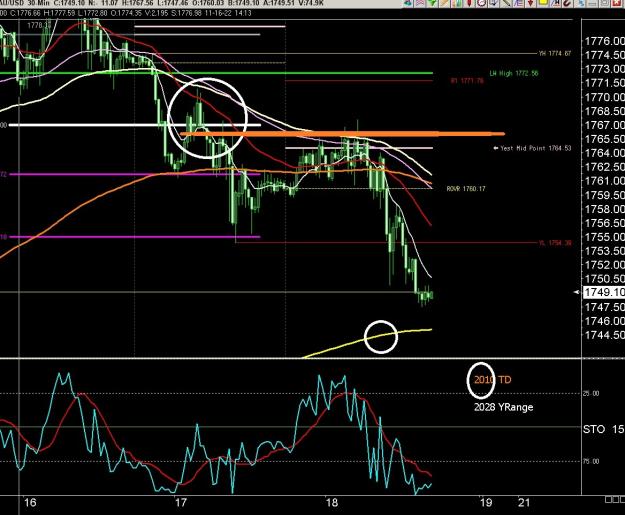
Task: Click the date label 17 on the time axis
Action: tap(181, 502)
